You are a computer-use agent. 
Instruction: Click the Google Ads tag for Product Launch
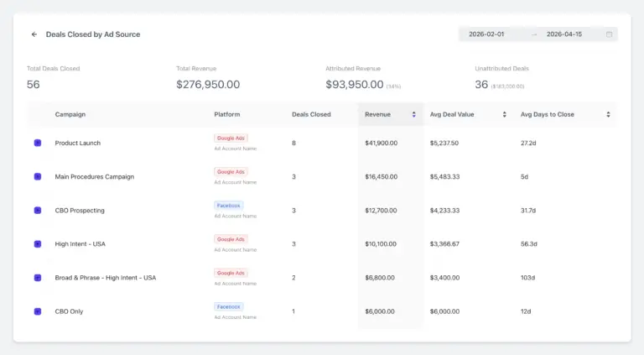coord(231,138)
